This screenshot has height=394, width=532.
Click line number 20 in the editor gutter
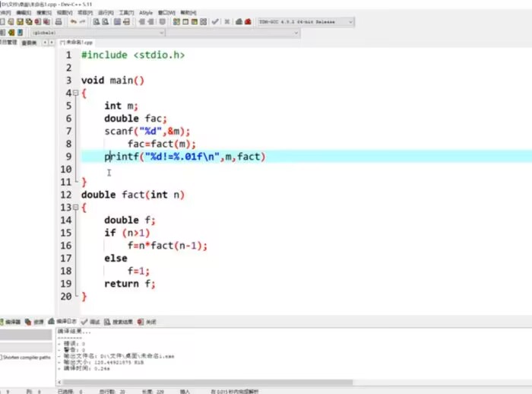point(66,297)
